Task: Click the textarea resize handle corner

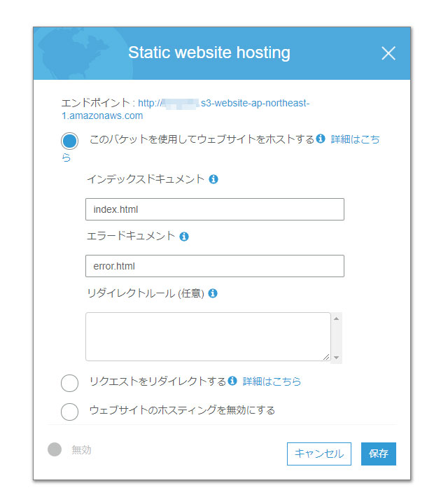Action: tap(326, 357)
